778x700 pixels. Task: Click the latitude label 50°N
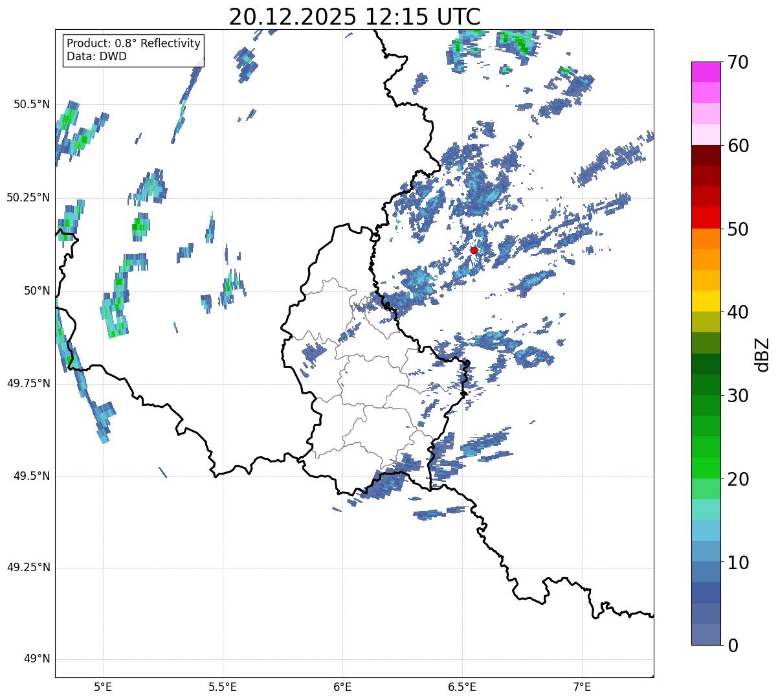tap(37, 291)
